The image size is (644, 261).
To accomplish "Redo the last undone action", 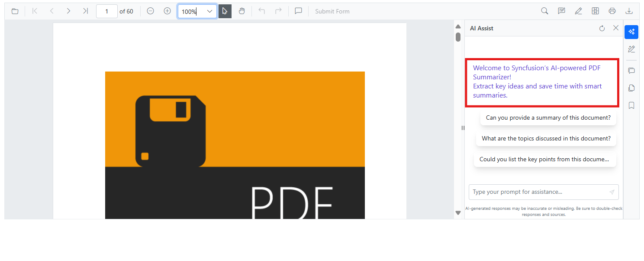I will pyautogui.click(x=278, y=11).
